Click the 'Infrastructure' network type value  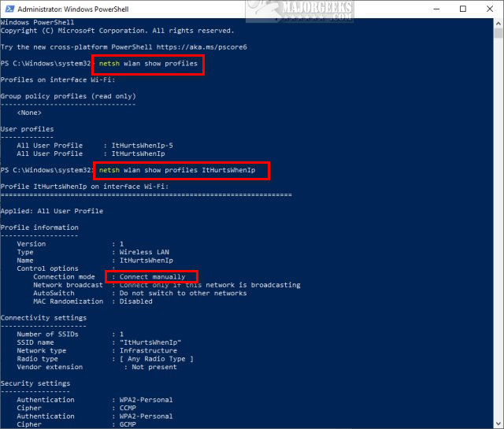(x=148, y=350)
